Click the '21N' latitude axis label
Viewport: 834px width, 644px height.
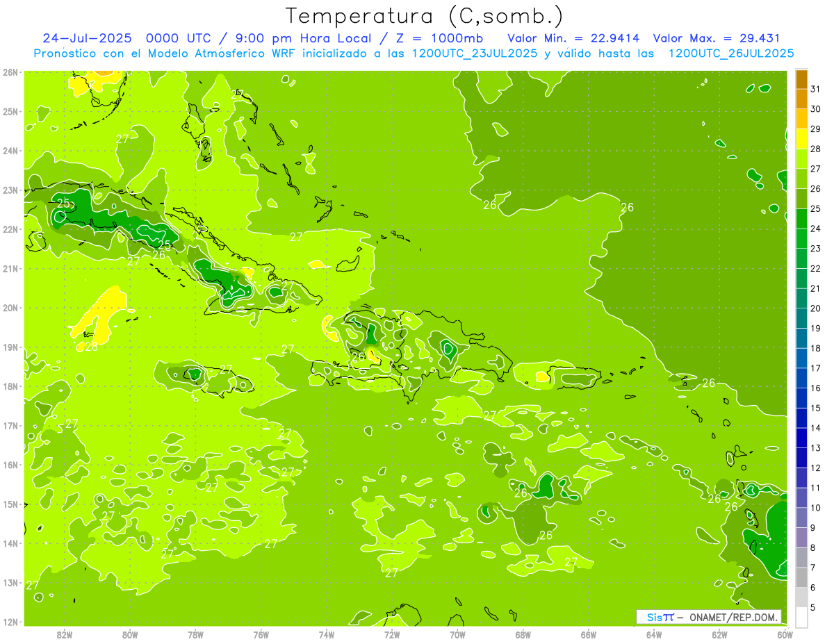(10, 269)
